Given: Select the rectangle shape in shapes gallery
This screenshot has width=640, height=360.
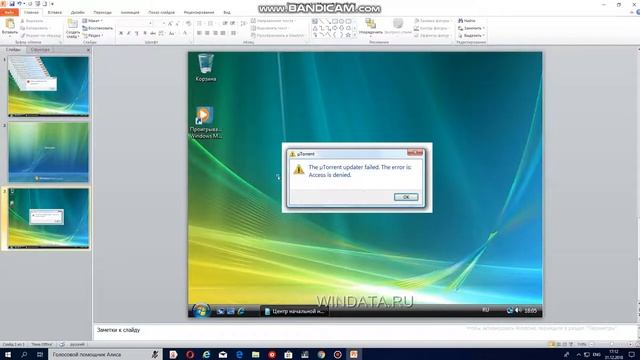Looking at the screenshot, I should 335,21.
